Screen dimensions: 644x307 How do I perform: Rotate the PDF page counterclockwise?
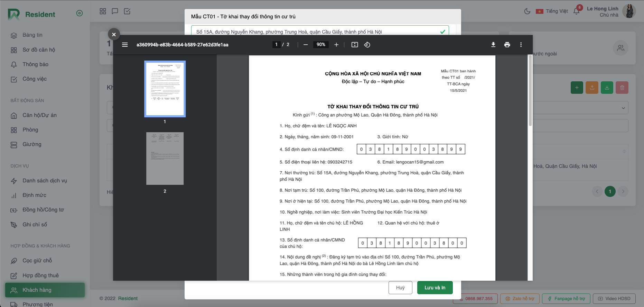tap(367, 45)
